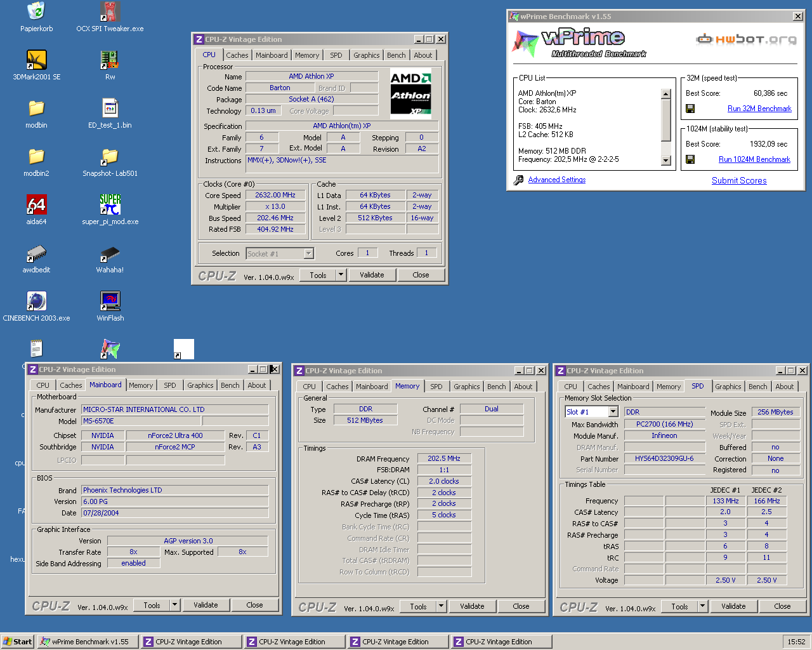The width and height of the screenshot is (812, 650).
Task: Open the Socket #1 selection combo box
Action: tap(280, 254)
